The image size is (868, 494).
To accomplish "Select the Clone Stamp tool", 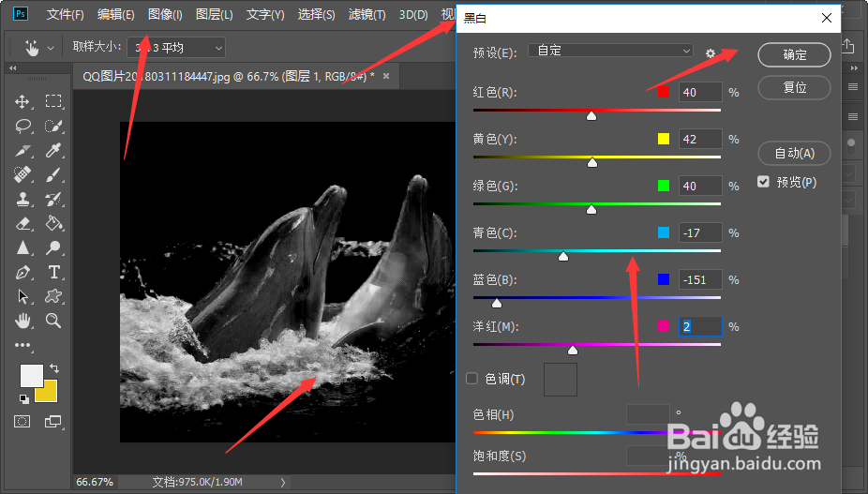I will pos(22,199).
